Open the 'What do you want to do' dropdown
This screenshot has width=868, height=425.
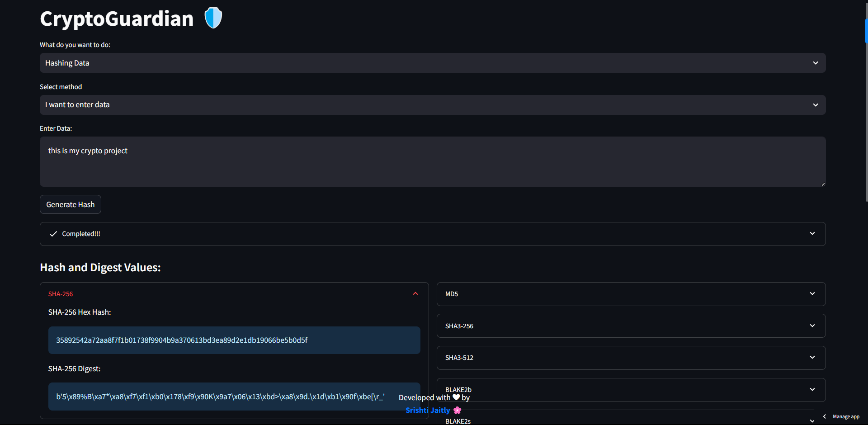point(433,63)
